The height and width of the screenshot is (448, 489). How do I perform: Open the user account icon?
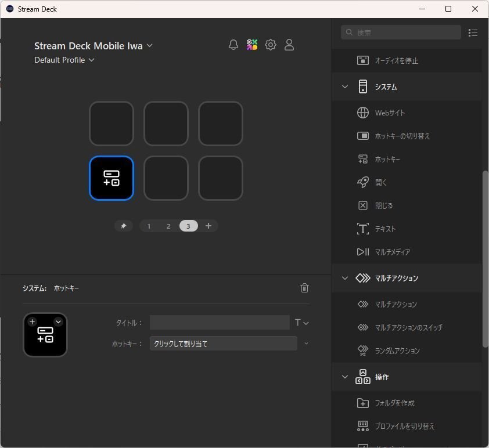[289, 45]
